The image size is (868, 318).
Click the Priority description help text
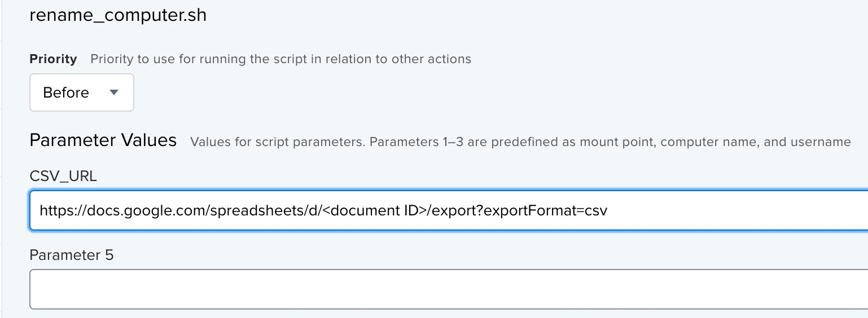(280, 59)
